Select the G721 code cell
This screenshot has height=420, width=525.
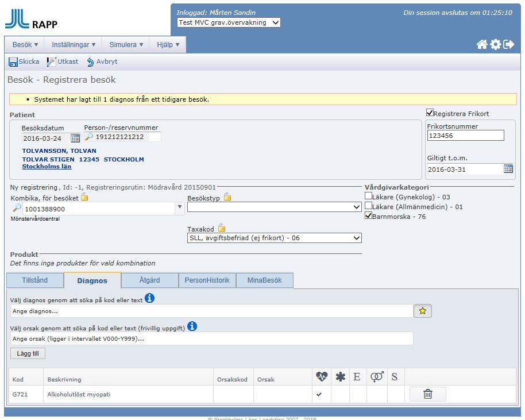point(26,394)
